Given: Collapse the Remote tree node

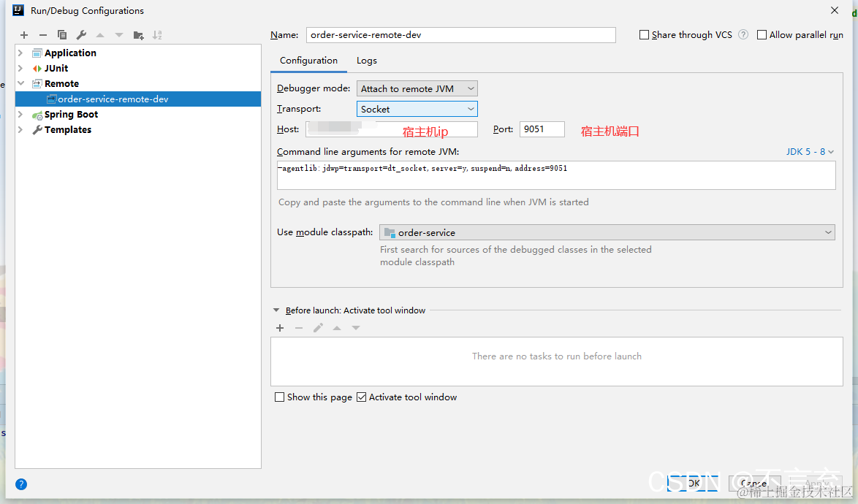Looking at the screenshot, I should [20, 84].
